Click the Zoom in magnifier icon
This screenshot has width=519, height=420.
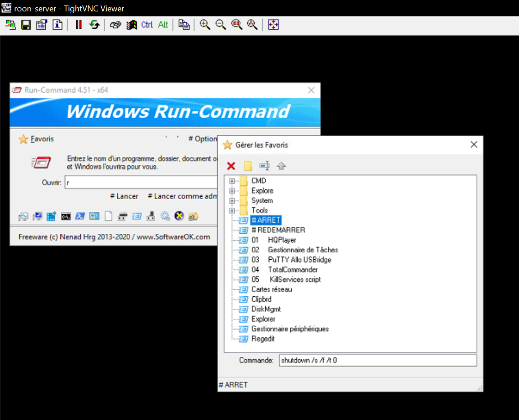[x=205, y=25]
